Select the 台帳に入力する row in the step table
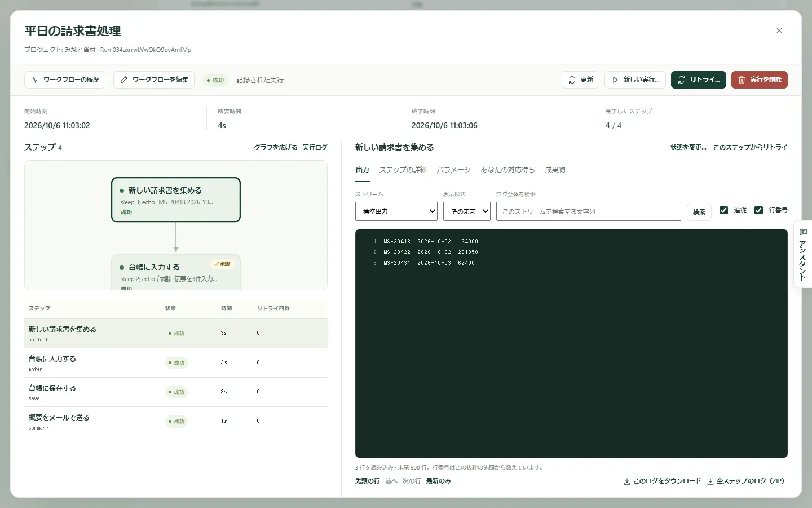The width and height of the screenshot is (812, 508). (x=176, y=363)
